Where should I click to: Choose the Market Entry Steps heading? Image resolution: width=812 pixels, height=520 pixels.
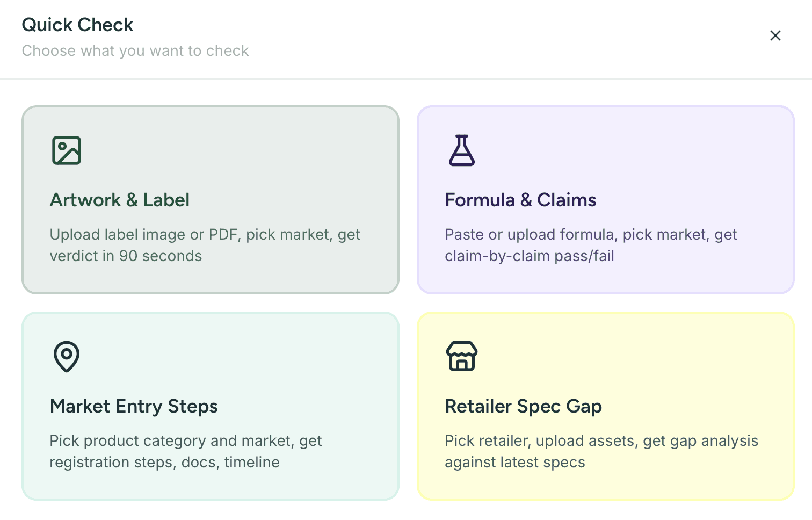pyautogui.click(x=134, y=407)
